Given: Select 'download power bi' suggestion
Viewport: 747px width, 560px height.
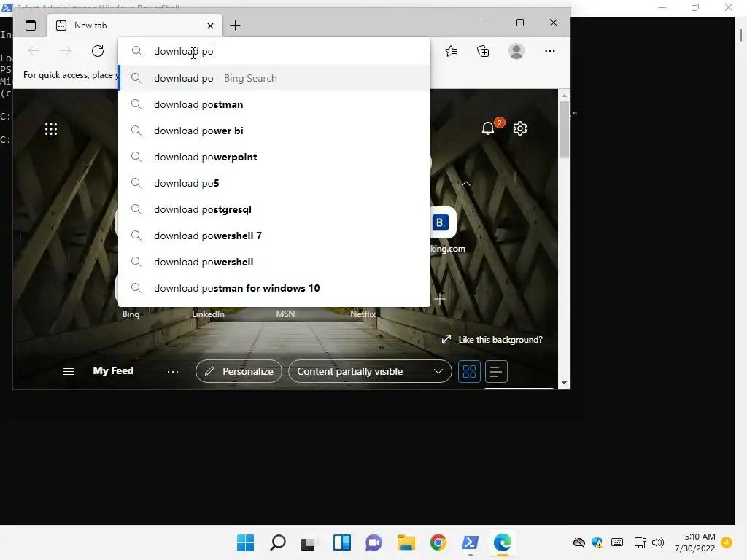Looking at the screenshot, I should pyautogui.click(x=274, y=131).
